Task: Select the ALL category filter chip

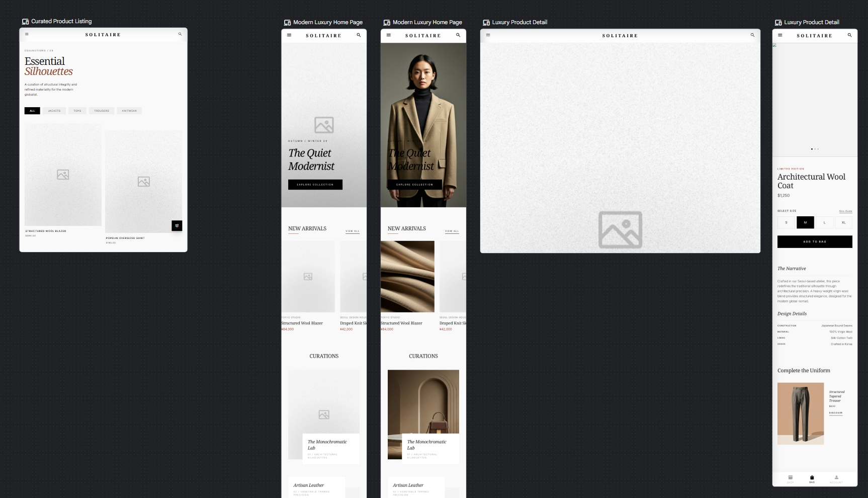Action: click(32, 111)
